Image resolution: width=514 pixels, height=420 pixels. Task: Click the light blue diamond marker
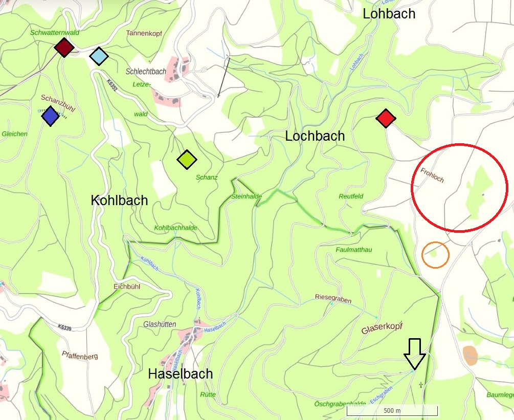point(99,56)
